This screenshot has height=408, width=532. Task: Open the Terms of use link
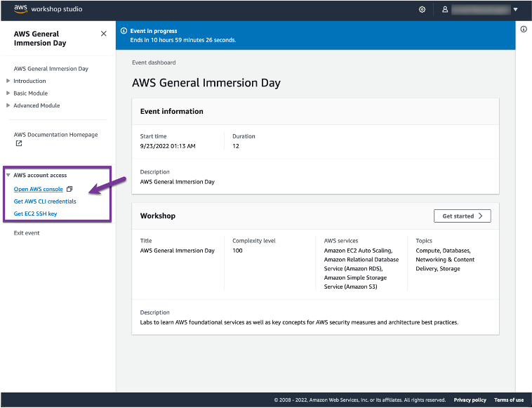tap(509, 400)
